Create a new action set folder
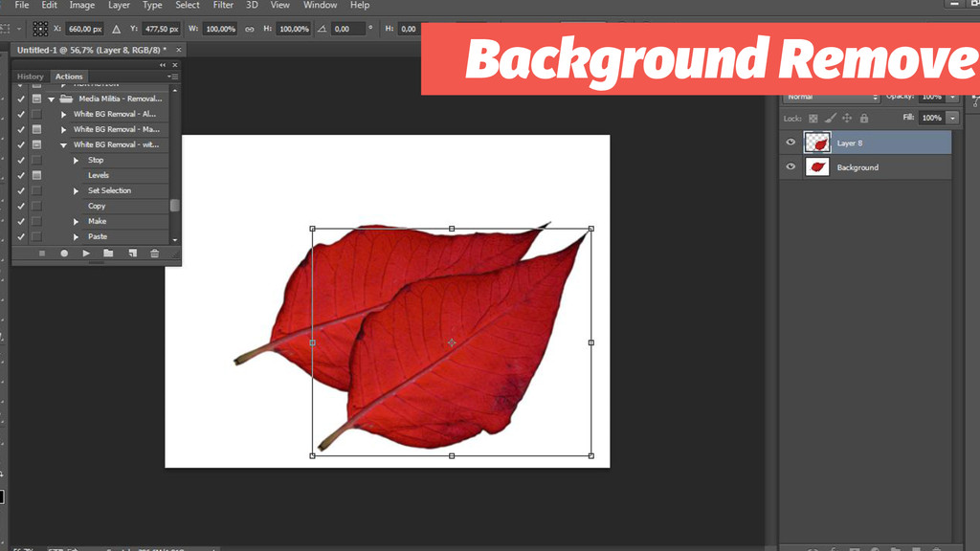 tap(108, 253)
